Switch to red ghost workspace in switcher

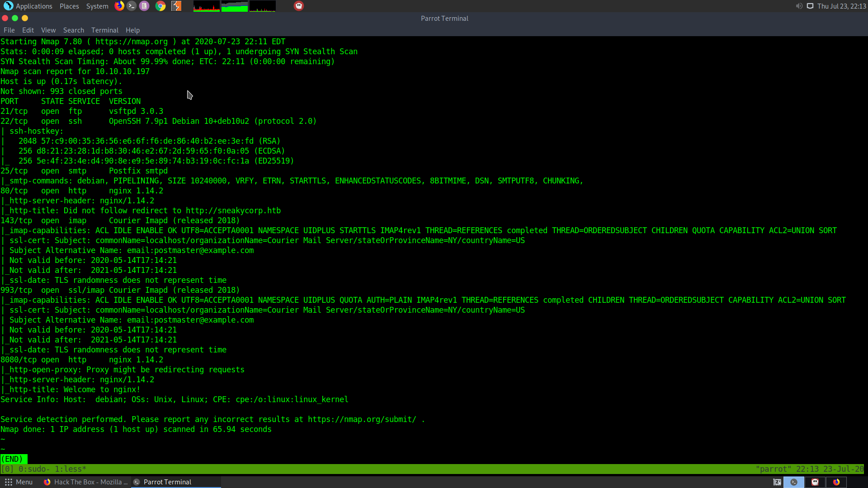(x=815, y=482)
